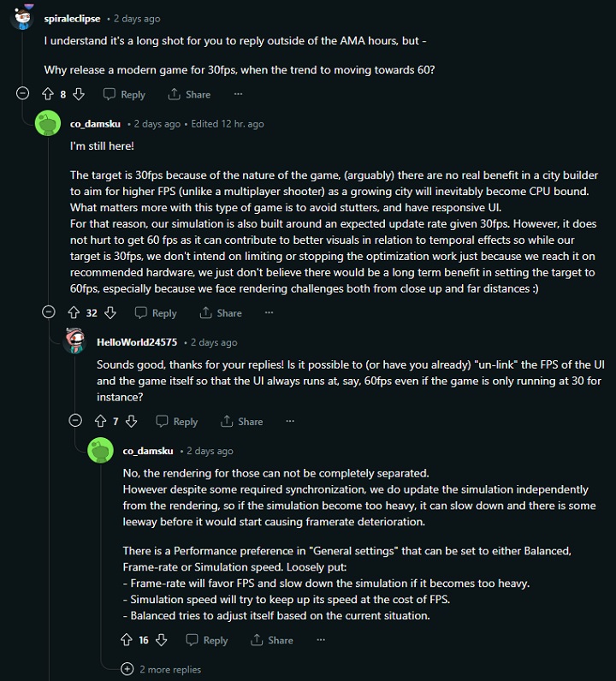Image resolution: width=616 pixels, height=681 pixels.
Task: Collapse spiraleclipse's comment thread
Action: click(22, 94)
